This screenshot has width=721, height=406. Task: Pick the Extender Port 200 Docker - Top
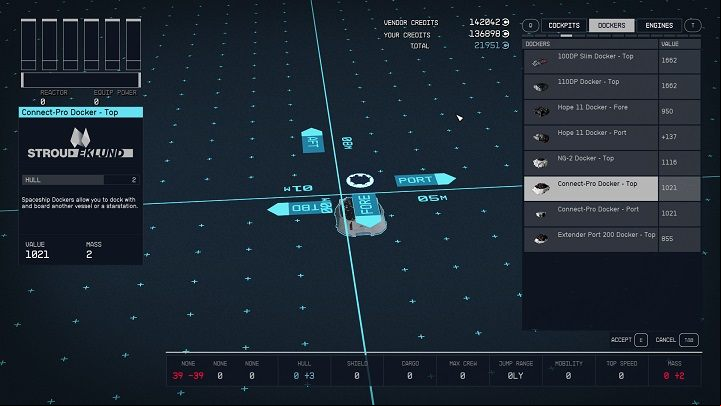pyautogui.click(x=612, y=239)
